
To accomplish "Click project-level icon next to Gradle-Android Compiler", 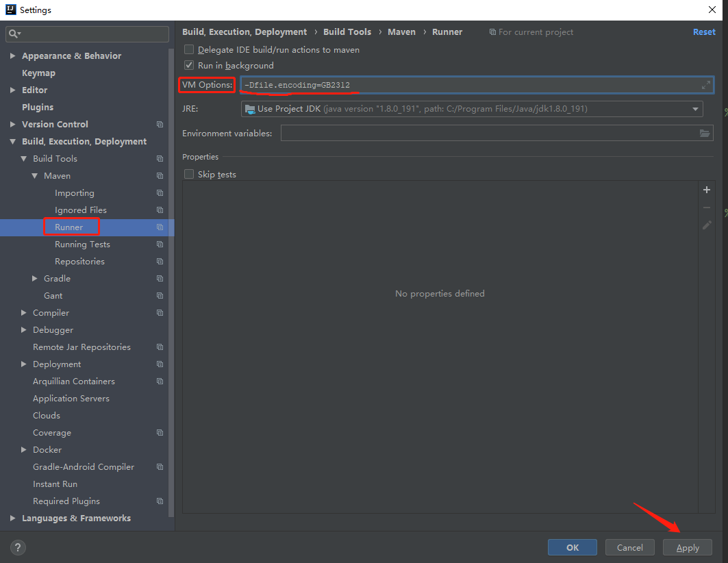I will pos(160,467).
